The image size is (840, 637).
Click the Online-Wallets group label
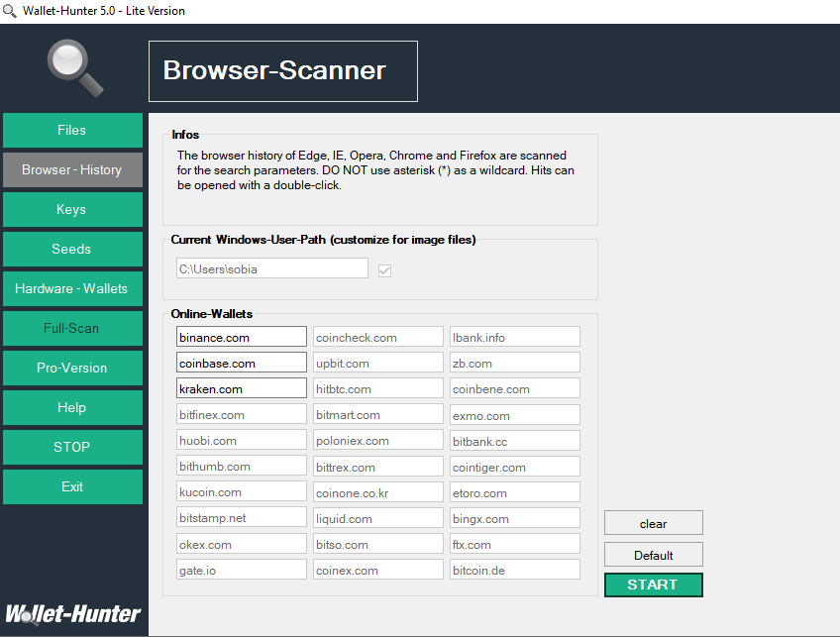tap(212, 314)
